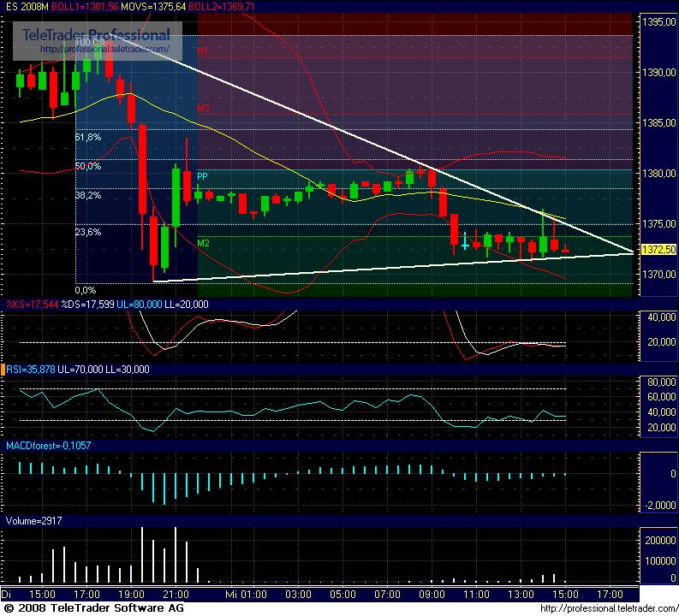The height and width of the screenshot is (616, 679).
Task: Click the 07:00 time axis label
Action: 387,595
